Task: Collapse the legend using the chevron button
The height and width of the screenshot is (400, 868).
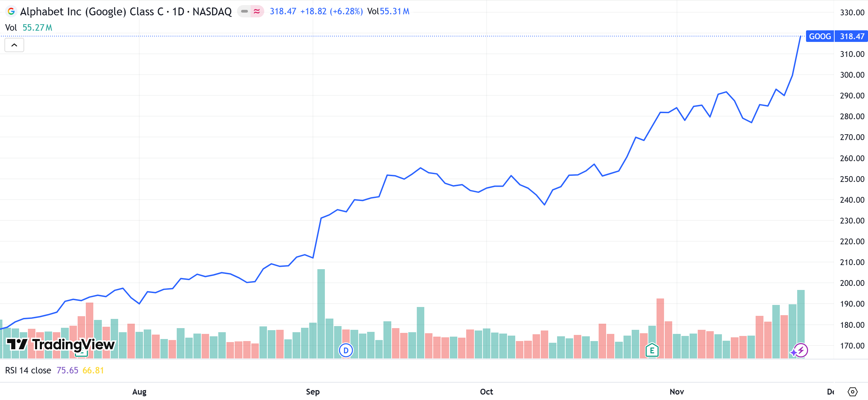Action: pos(14,45)
